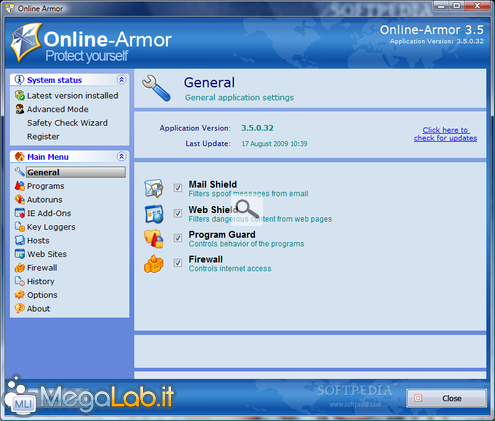Click 'General application settings' subtitle

pos(239,98)
